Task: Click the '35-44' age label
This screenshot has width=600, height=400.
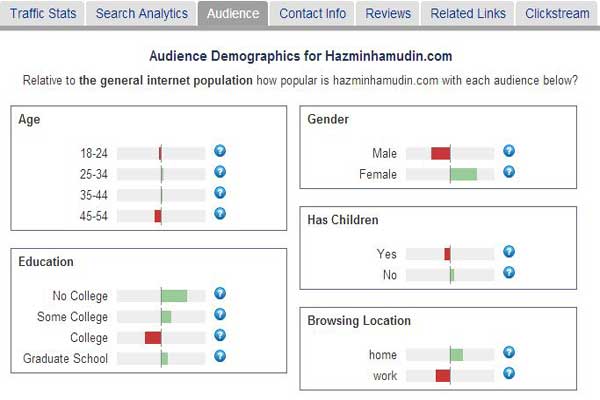Action: pyautogui.click(x=94, y=196)
